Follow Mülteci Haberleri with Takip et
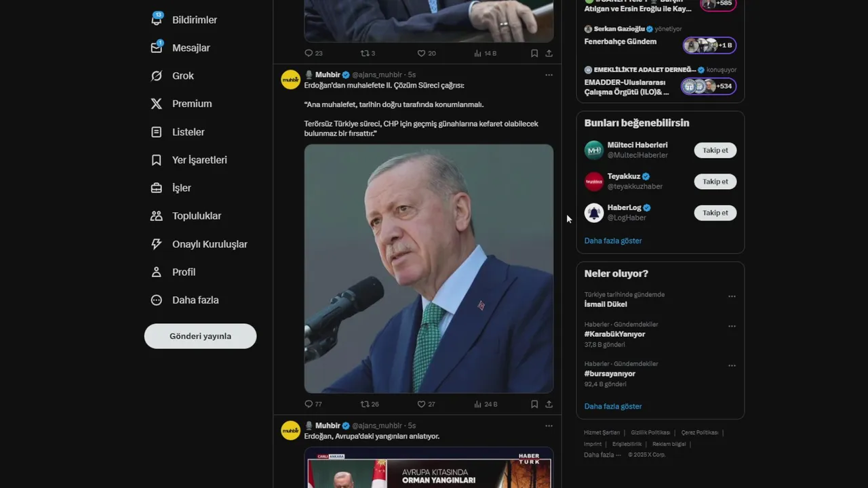Viewport: 868px width, 488px height. point(715,150)
